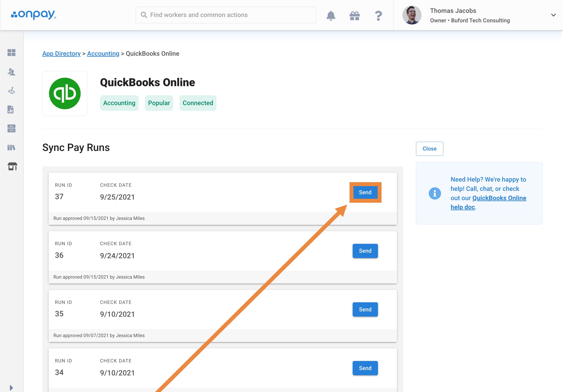Open the help question mark icon
Screen dimensions: 563x392
coord(378,16)
